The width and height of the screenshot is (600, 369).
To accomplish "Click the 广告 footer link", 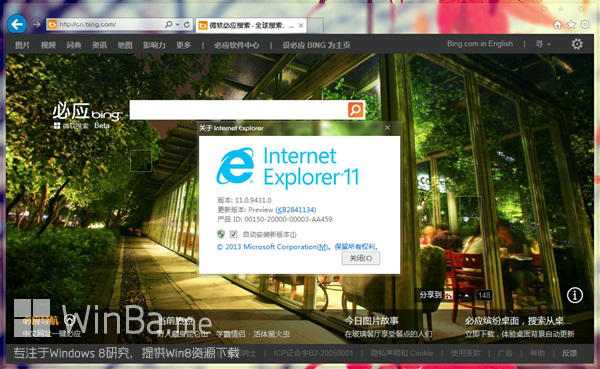I will tap(505, 353).
